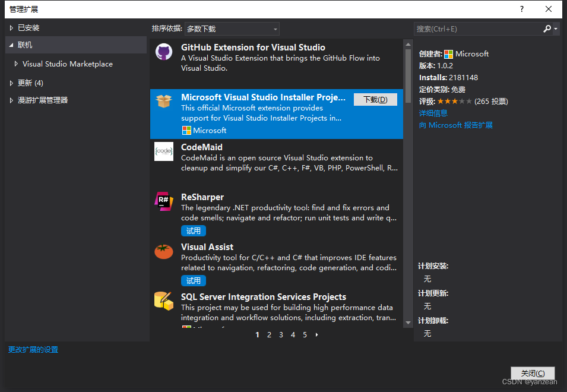Click the GitHub Extension octocat icon

coord(164,52)
